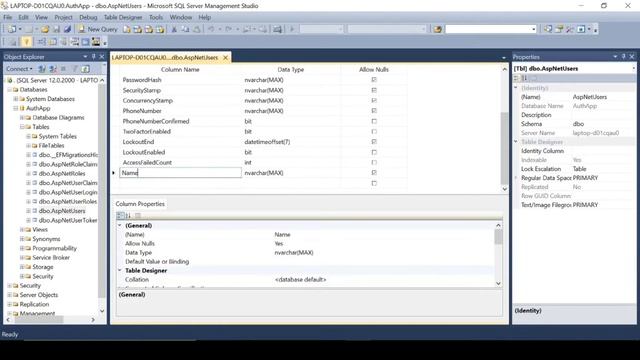Image resolution: width=640 pixels, height=360 pixels.
Task: Click the toolbar search combo box
Action: (491, 29)
